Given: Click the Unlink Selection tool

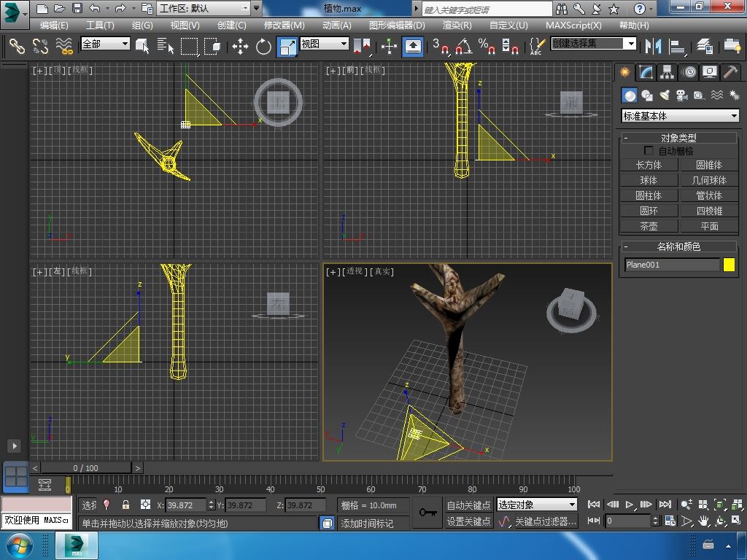Looking at the screenshot, I should [41, 46].
